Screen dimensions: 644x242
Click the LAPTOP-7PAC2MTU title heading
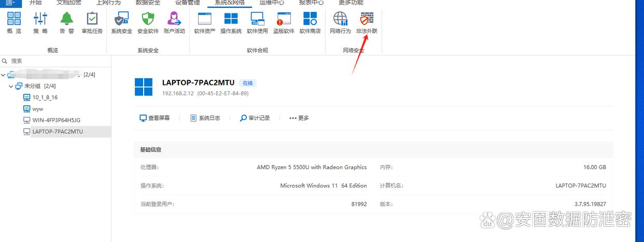pos(199,82)
